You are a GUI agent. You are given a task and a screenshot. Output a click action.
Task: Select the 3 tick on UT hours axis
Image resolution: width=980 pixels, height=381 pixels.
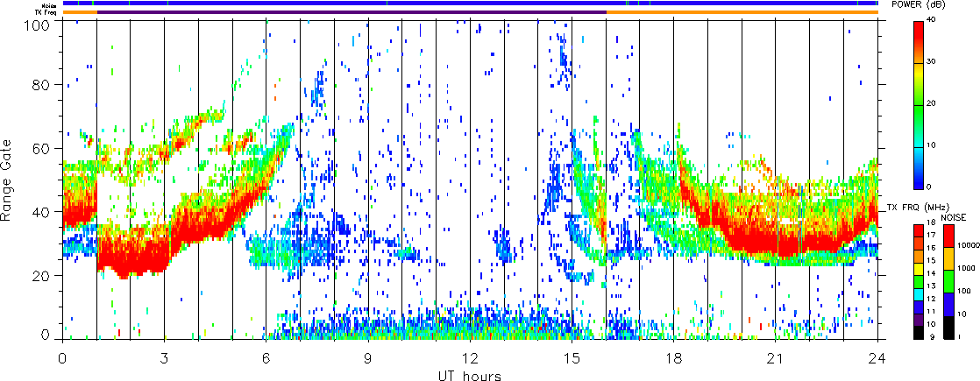pos(165,358)
